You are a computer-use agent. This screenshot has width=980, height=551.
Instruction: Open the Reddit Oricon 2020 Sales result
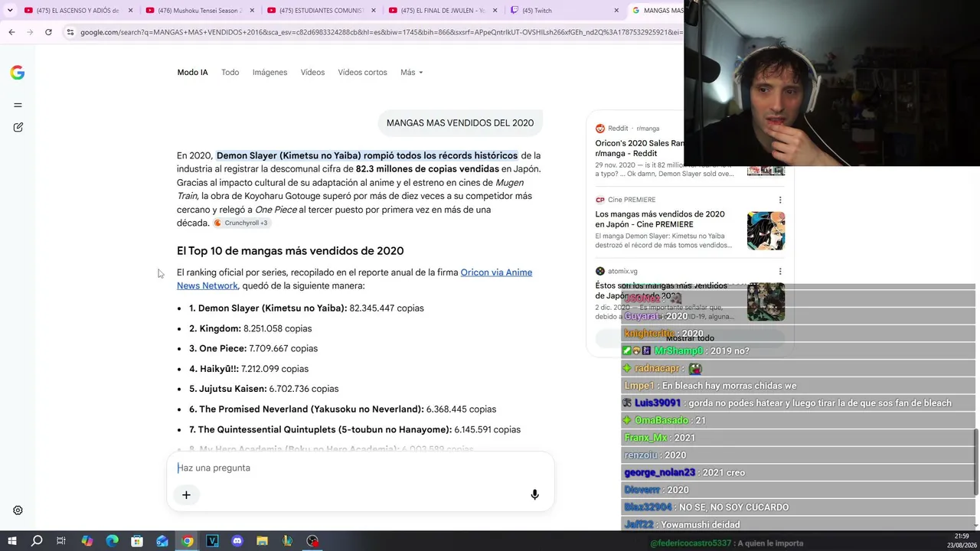click(x=640, y=148)
